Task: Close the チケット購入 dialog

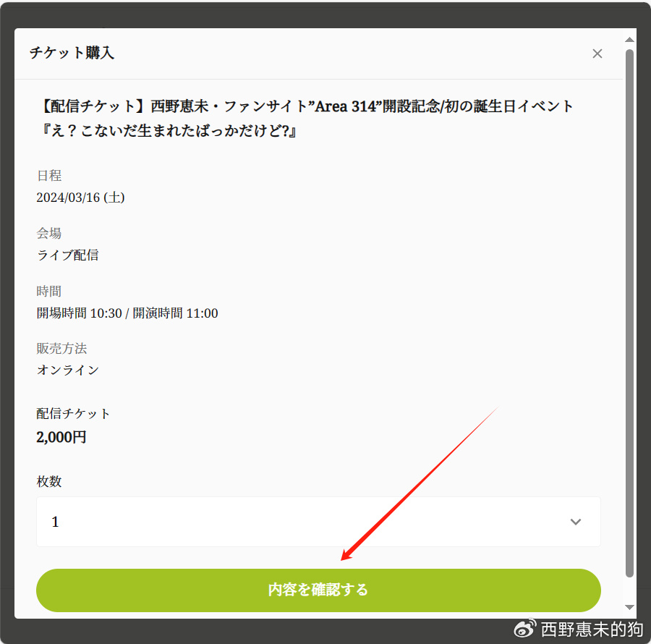Action: click(x=597, y=54)
